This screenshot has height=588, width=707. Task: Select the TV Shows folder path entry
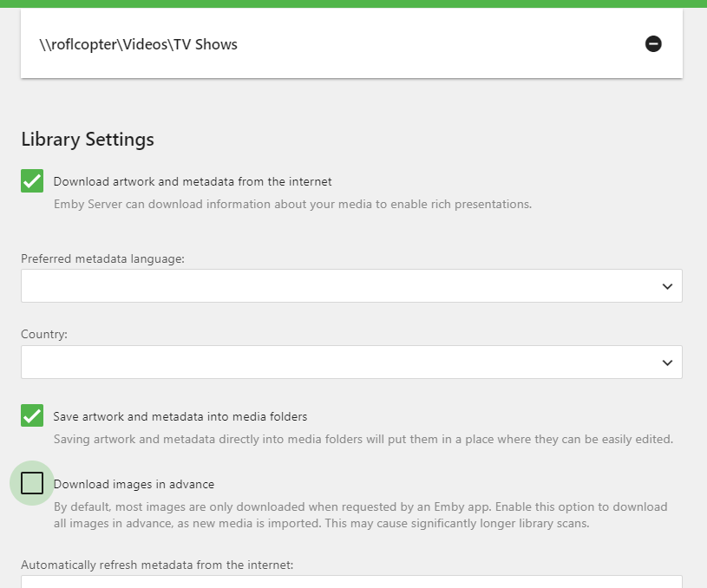[x=139, y=44]
